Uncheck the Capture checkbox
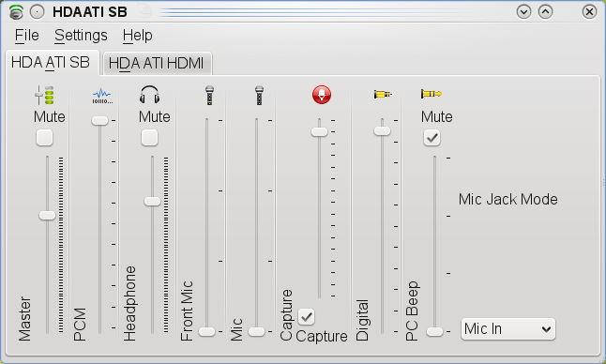This screenshot has width=606, height=364. pyautogui.click(x=307, y=317)
